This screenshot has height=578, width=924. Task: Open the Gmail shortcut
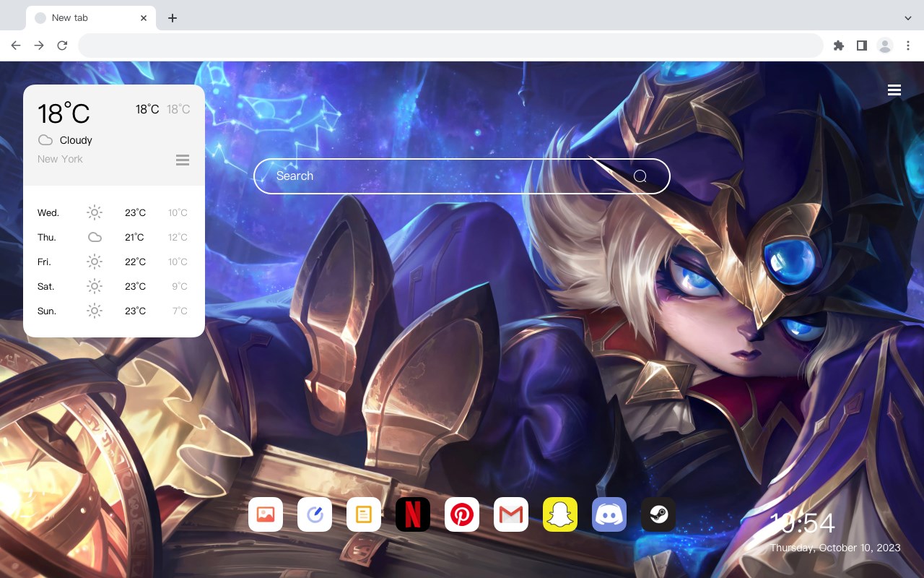pos(511,514)
